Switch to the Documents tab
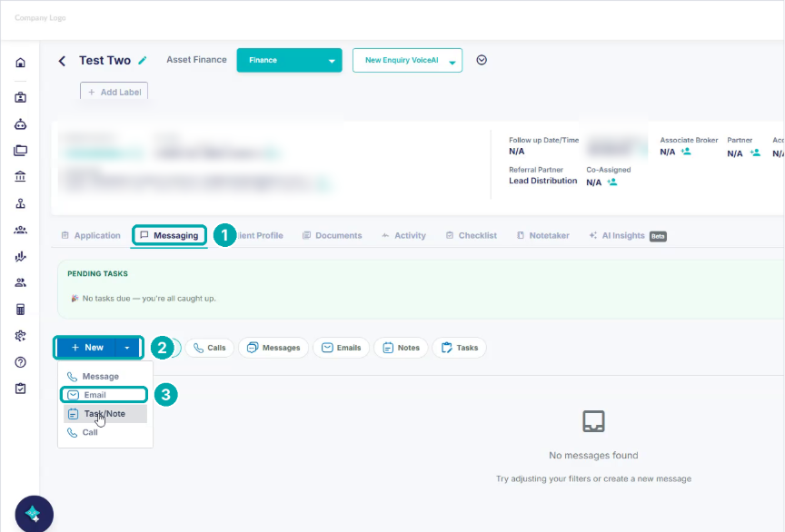Screen dimensions: 785x532 (332, 235)
